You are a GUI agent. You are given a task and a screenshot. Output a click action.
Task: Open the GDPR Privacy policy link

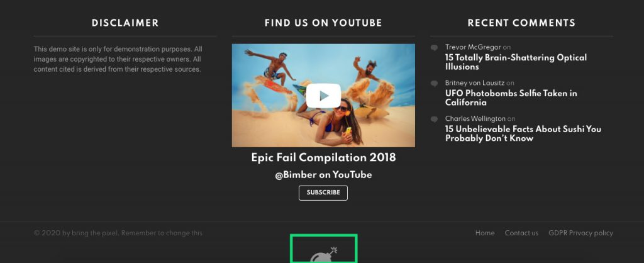(580, 233)
